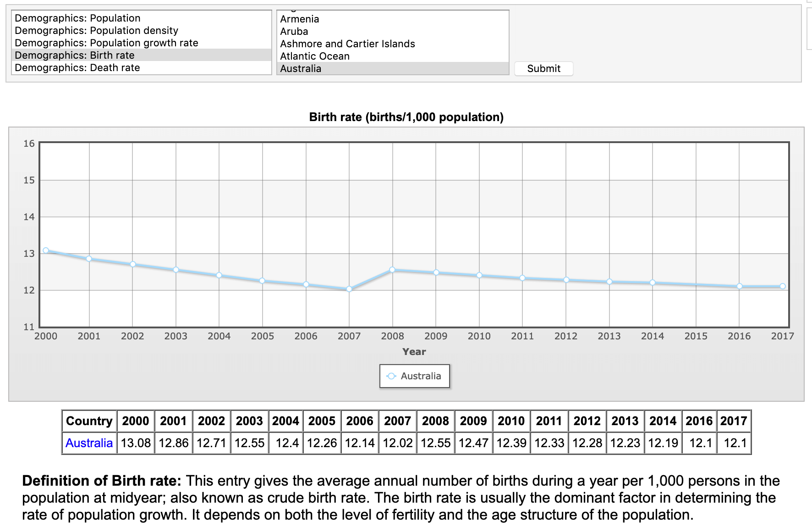812x532 pixels.
Task: Select "Aruba" from the country list
Action: click(x=293, y=32)
